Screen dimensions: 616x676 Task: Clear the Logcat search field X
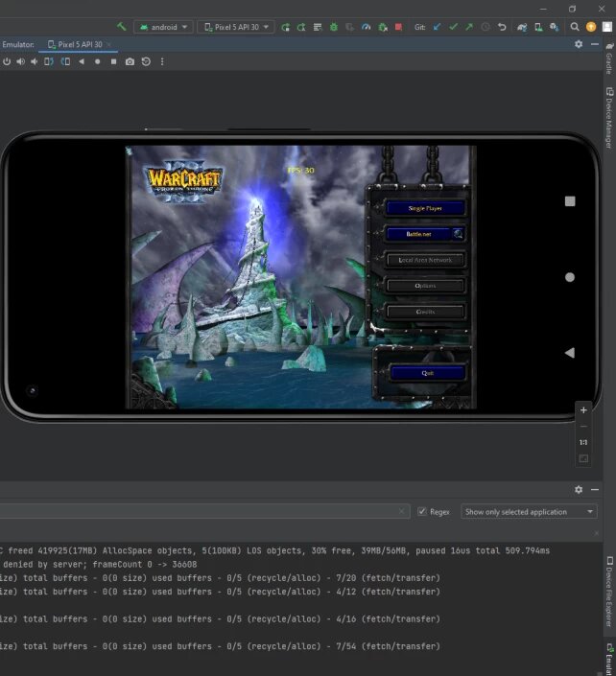(401, 511)
